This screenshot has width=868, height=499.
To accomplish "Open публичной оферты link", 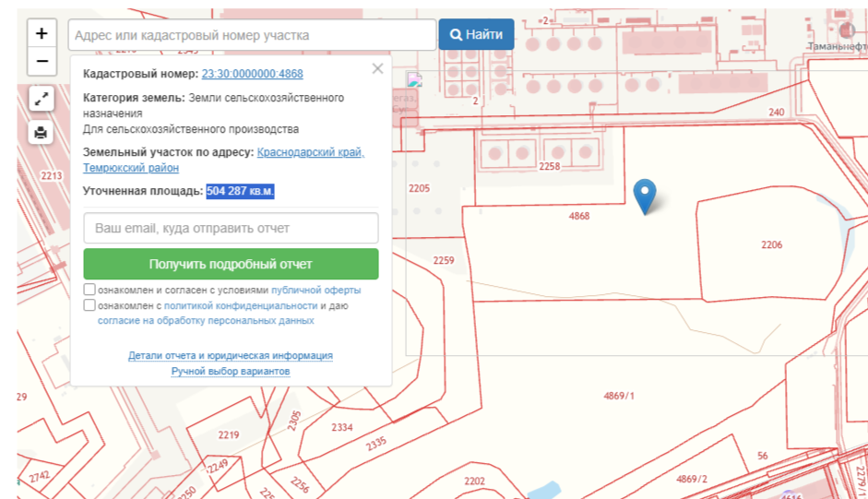I will tap(316, 291).
